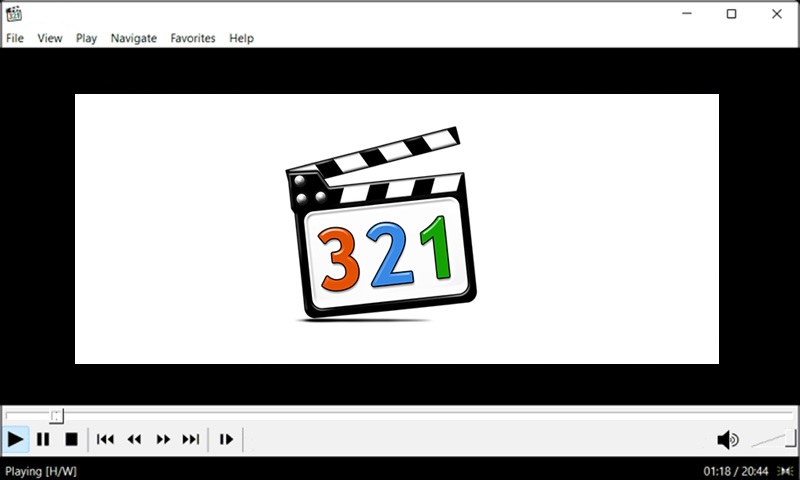Skip to next track
Screen dimensions: 800x480
[191, 439]
